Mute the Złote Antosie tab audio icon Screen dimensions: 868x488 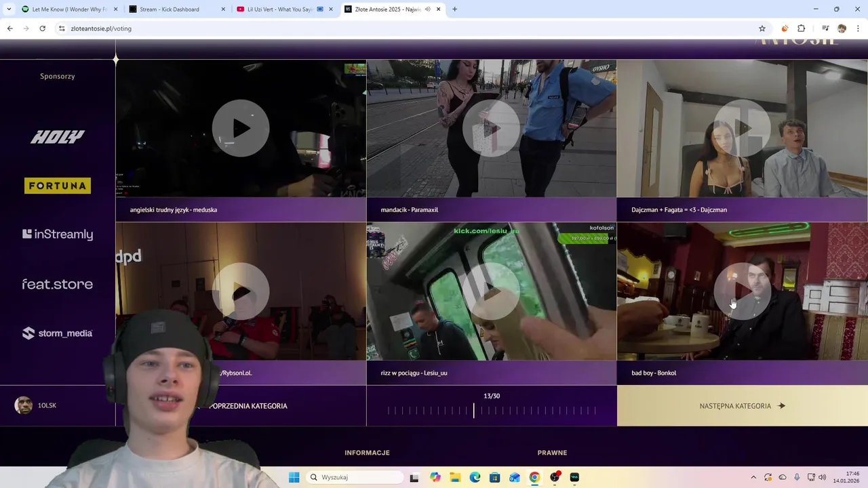pyautogui.click(x=428, y=9)
